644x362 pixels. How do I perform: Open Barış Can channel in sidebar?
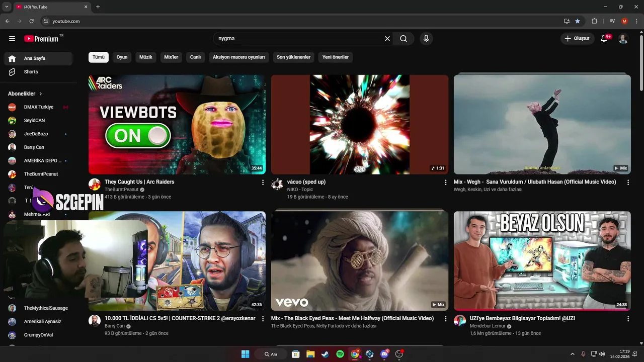pos(38,147)
